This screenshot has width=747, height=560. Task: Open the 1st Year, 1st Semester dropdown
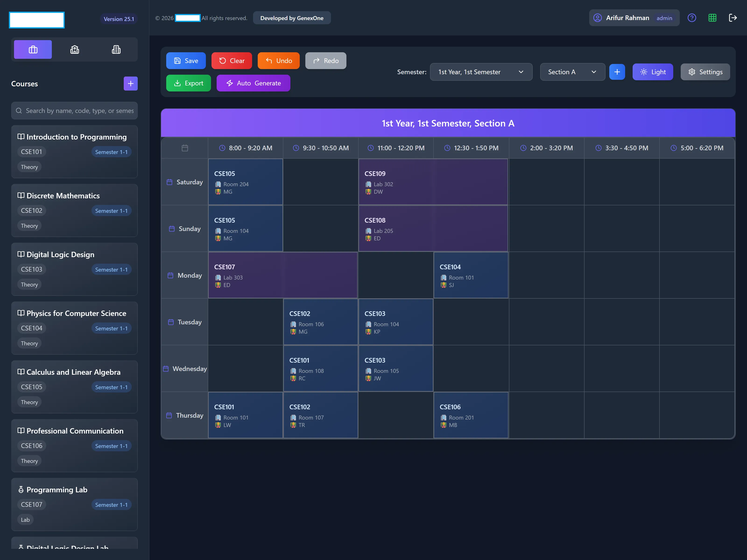click(481, 72)
